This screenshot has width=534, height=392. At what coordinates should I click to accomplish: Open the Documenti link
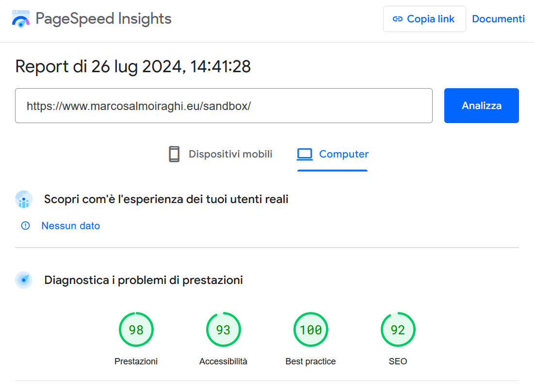(498, 19)
